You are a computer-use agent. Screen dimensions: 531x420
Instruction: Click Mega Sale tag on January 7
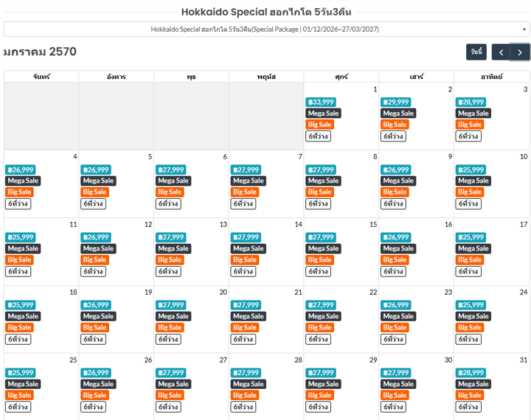coord(249,181)
